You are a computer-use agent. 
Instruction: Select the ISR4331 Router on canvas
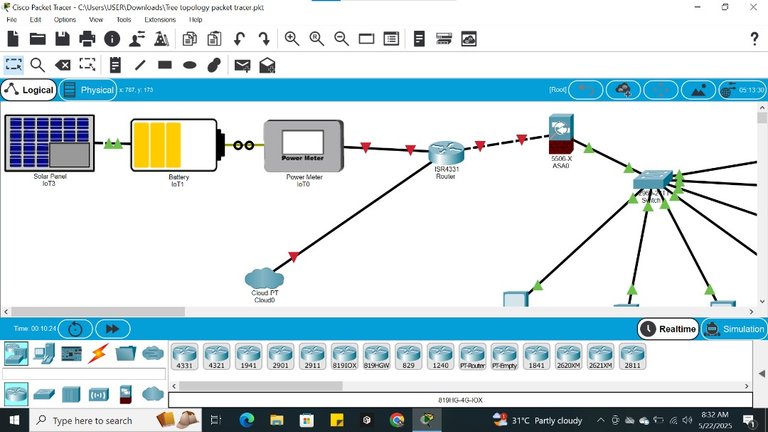coord(446,153)
